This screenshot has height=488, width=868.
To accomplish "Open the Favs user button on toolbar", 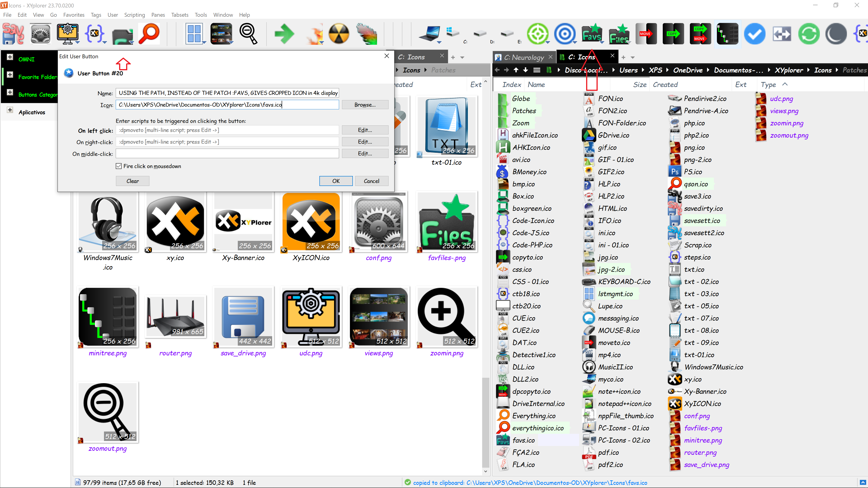I will click(592, 34).
